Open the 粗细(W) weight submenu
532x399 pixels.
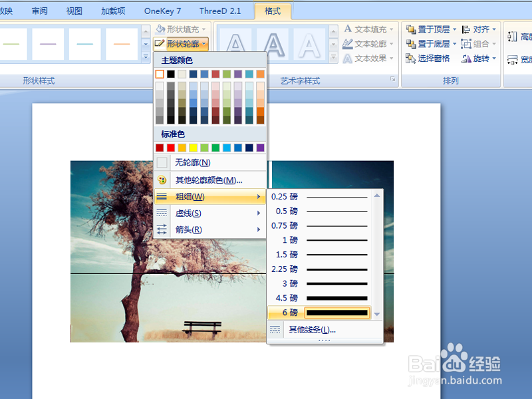[x=210, y=197]
